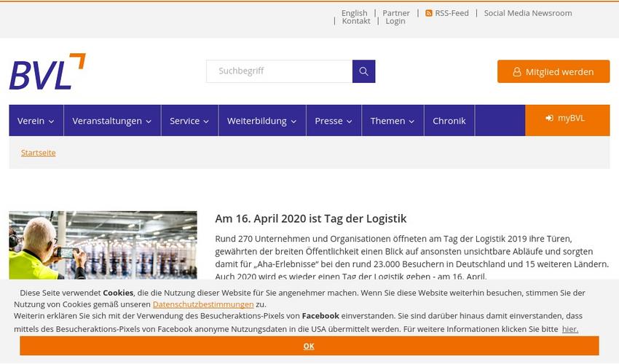Accept cookies with the OK button
This screenshot has height=364, width=619.
tap(309, 346)
